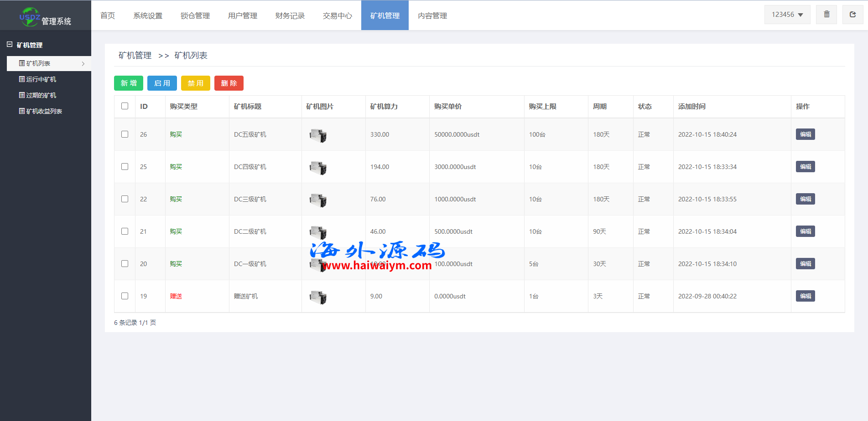868x421 pixels.
Task: Click the USDZ logo in sidebar header
Action: click(30, 17)
